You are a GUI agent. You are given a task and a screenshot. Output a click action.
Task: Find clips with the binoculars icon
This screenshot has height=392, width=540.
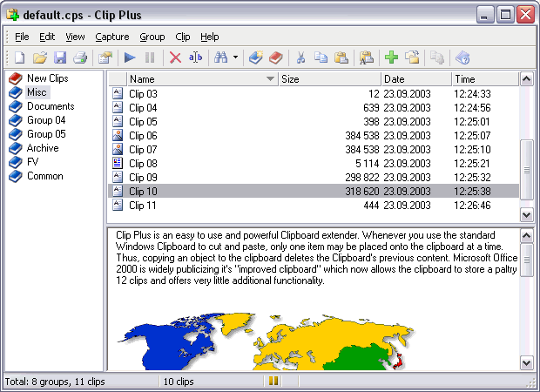click(220, 57)
